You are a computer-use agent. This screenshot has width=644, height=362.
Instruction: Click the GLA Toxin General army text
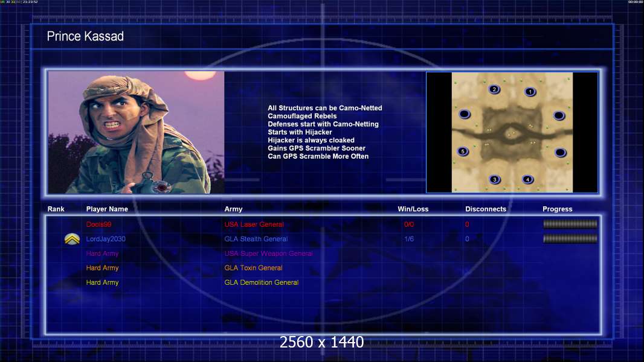point(253,268)
